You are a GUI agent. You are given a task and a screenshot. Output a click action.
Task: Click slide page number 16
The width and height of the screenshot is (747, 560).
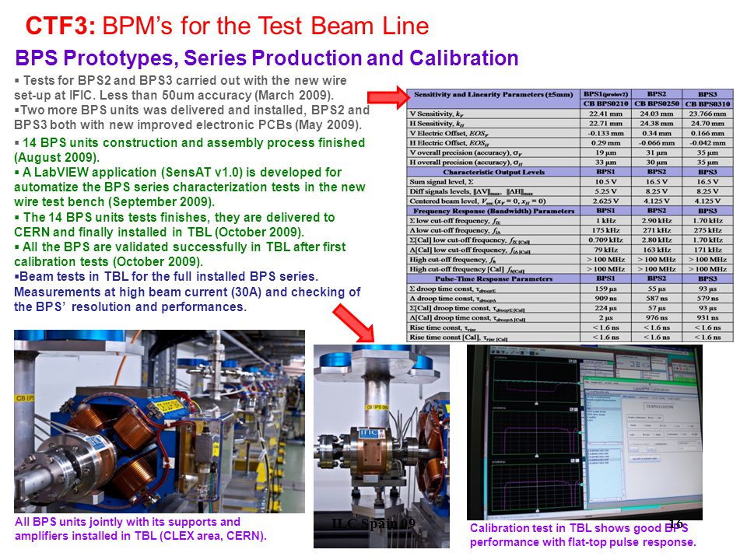tap(676, 523)
